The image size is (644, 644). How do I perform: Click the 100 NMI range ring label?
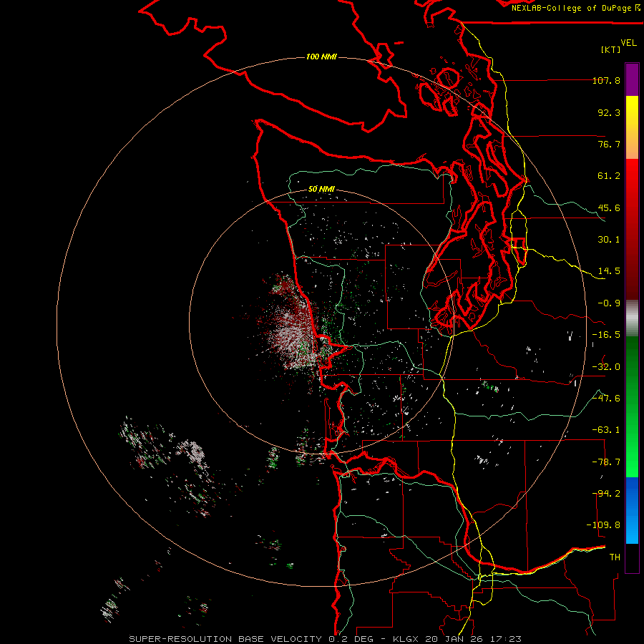click(321, 57)
